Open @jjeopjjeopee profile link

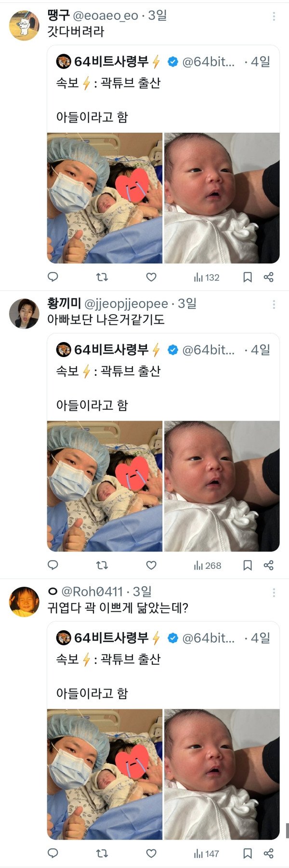126,304
